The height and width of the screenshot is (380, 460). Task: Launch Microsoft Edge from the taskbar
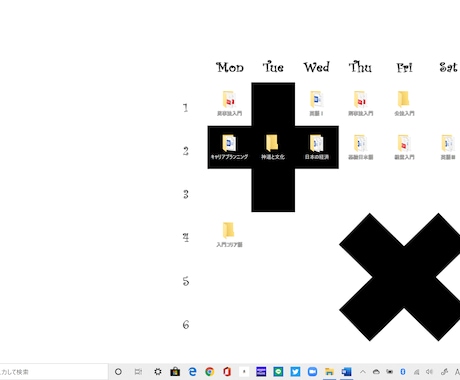click(x=192, y=372)
